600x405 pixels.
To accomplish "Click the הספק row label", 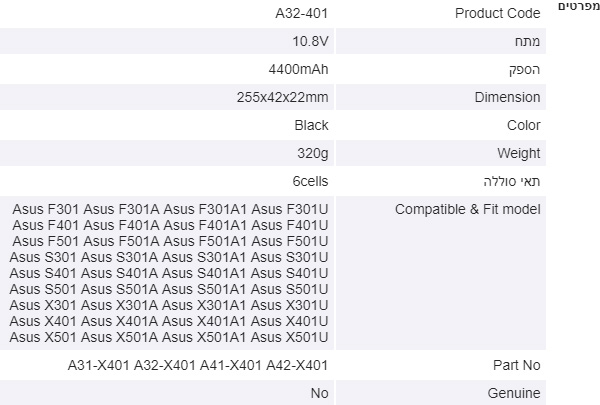I will [x=524, y=70].
